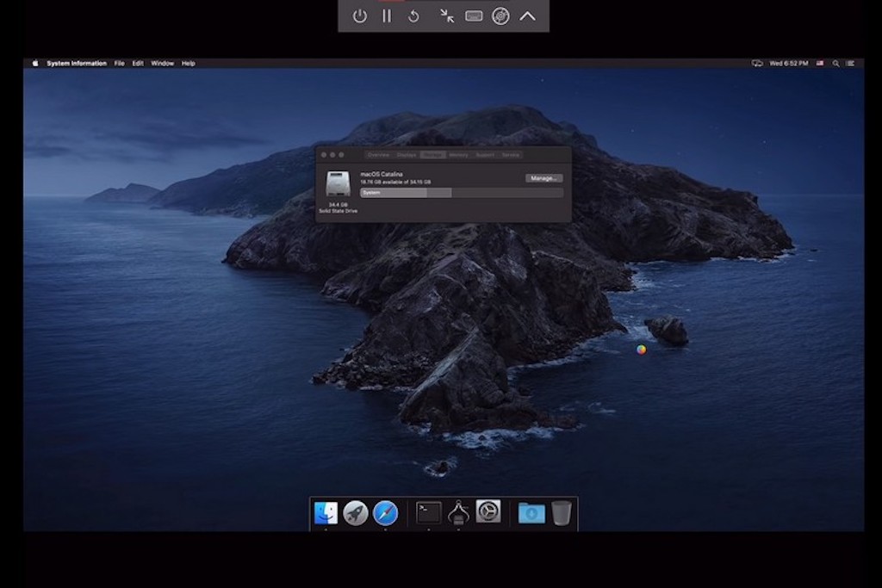The image size is (882, 588).
Task: Open the Window menu
Action: click(x=162, y=62)
